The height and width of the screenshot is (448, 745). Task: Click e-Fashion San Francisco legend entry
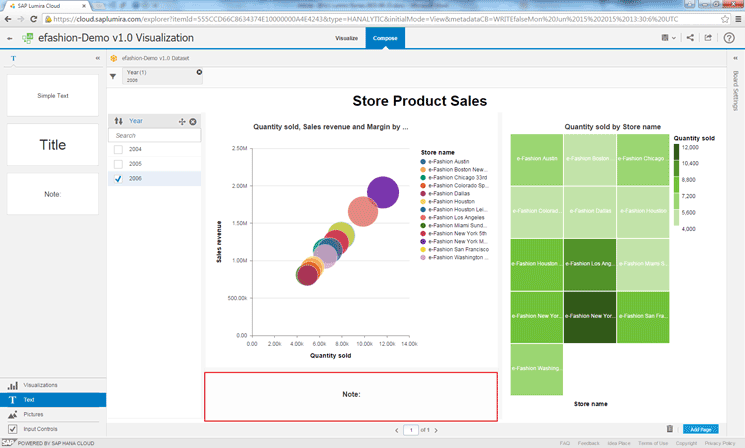(454, 249)
